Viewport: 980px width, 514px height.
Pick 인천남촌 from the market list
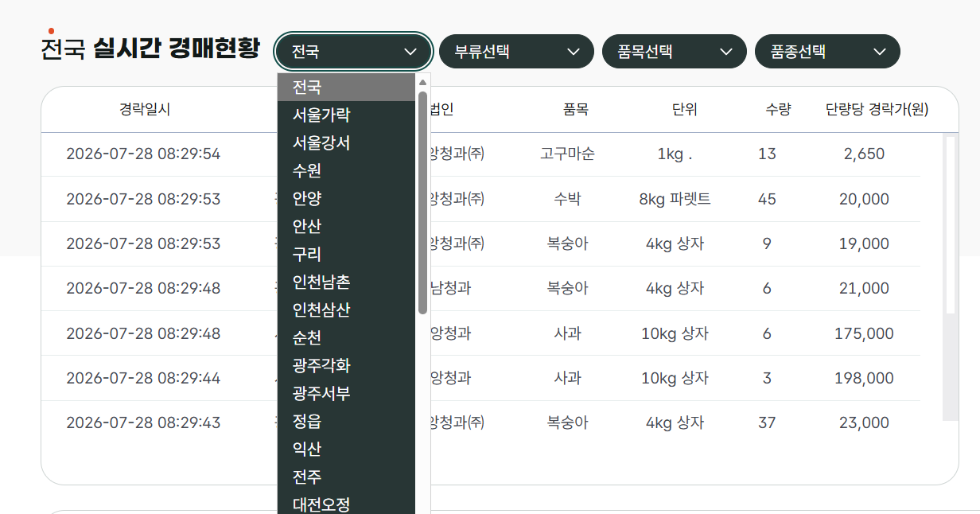point(346,282)
